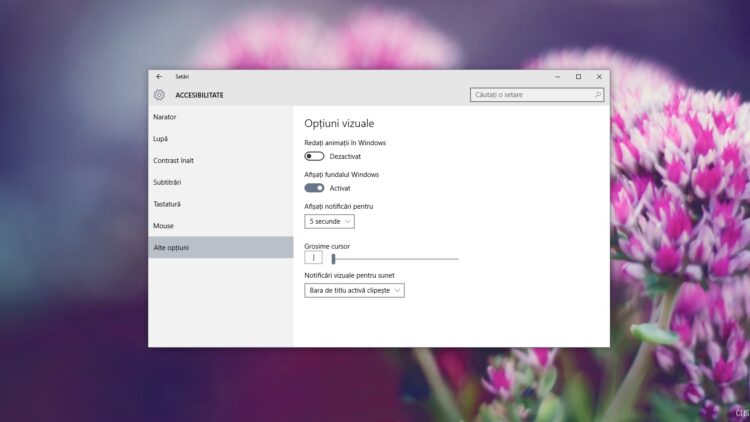Maximize the Setări window

point(578,77)
